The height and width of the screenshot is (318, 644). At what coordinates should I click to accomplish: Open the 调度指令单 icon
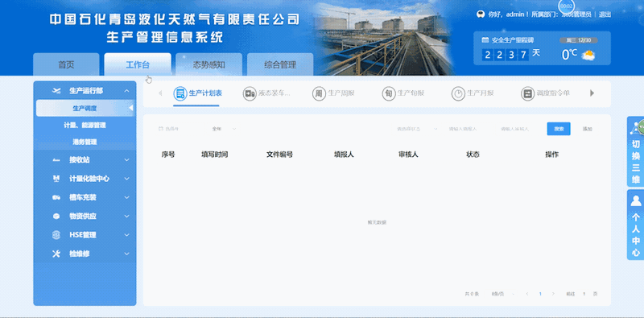point(527,93)
